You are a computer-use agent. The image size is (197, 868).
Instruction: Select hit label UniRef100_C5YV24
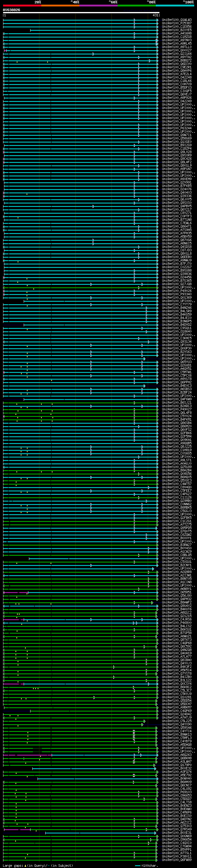[x=177, y=416]
